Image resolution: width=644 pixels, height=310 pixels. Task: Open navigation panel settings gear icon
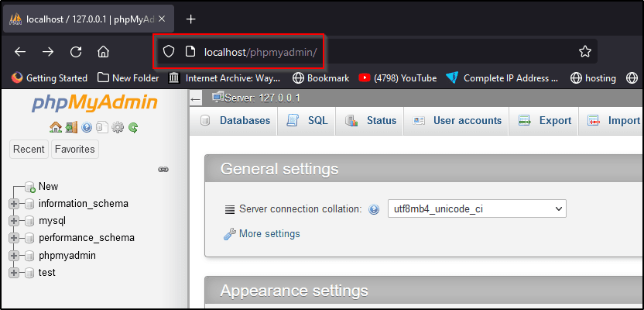click(x=118, y=128)
